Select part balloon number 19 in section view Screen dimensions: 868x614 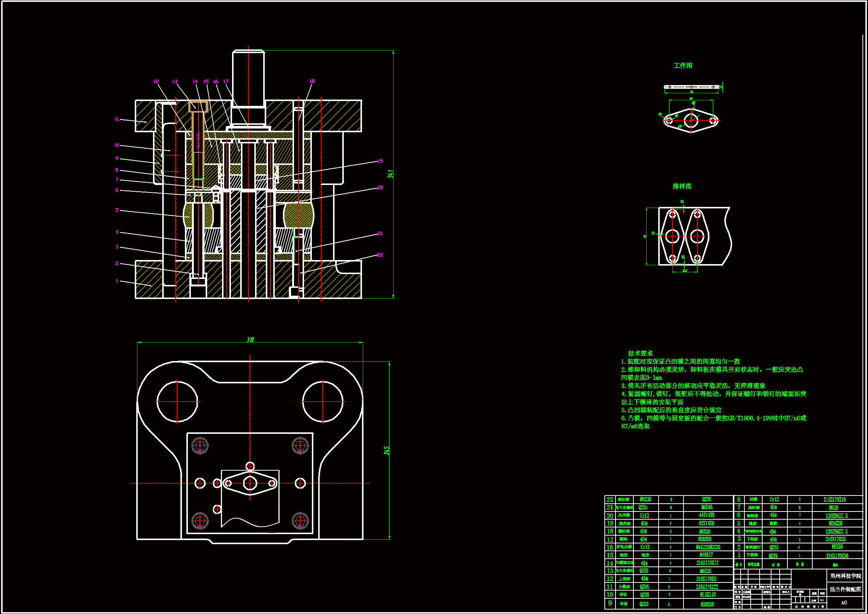380,161
